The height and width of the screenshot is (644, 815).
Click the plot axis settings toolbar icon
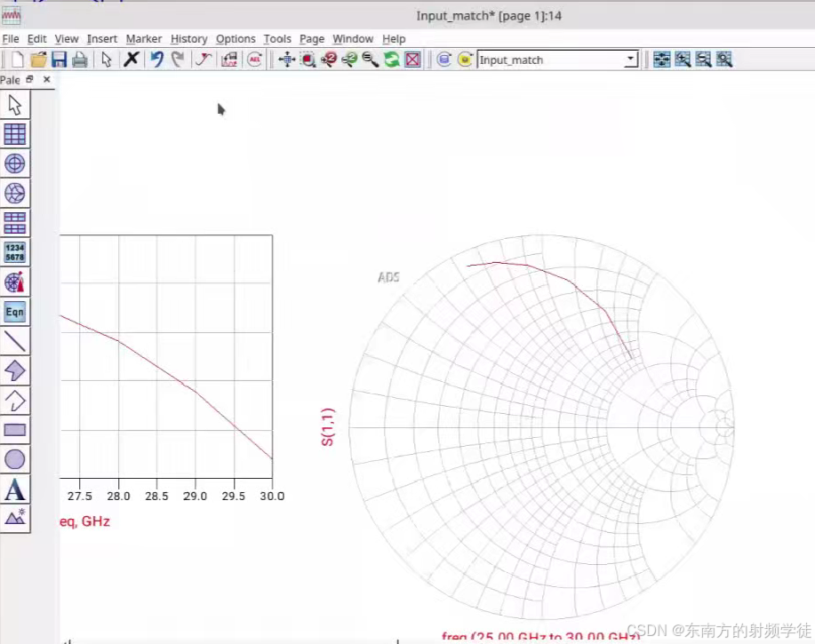click(661, 60)
